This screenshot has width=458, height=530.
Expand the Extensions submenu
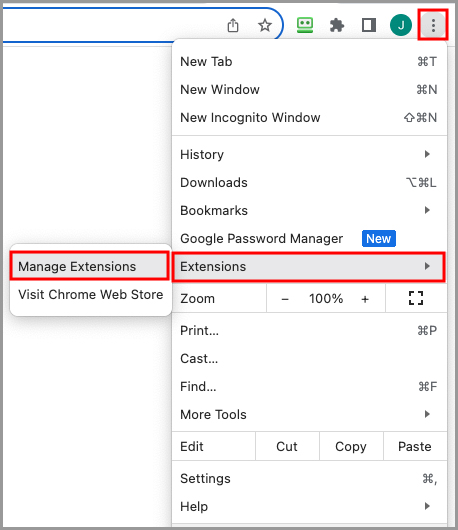click(x=309, y=267)
